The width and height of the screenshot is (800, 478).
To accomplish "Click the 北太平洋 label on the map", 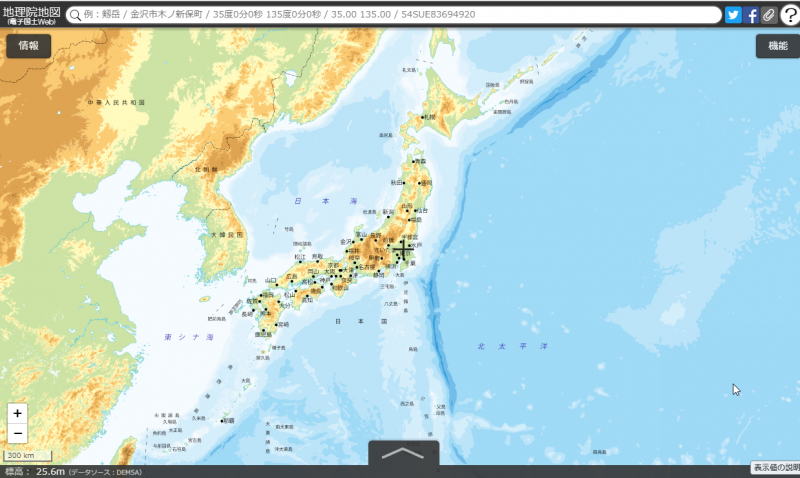I will pos(512,345).
